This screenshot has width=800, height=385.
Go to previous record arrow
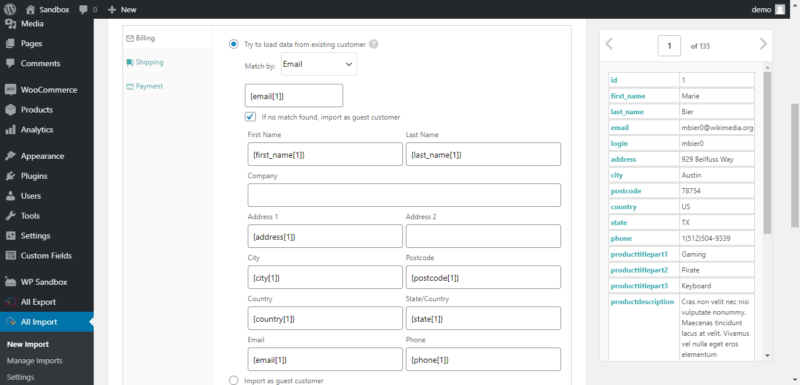click(609, 44)
